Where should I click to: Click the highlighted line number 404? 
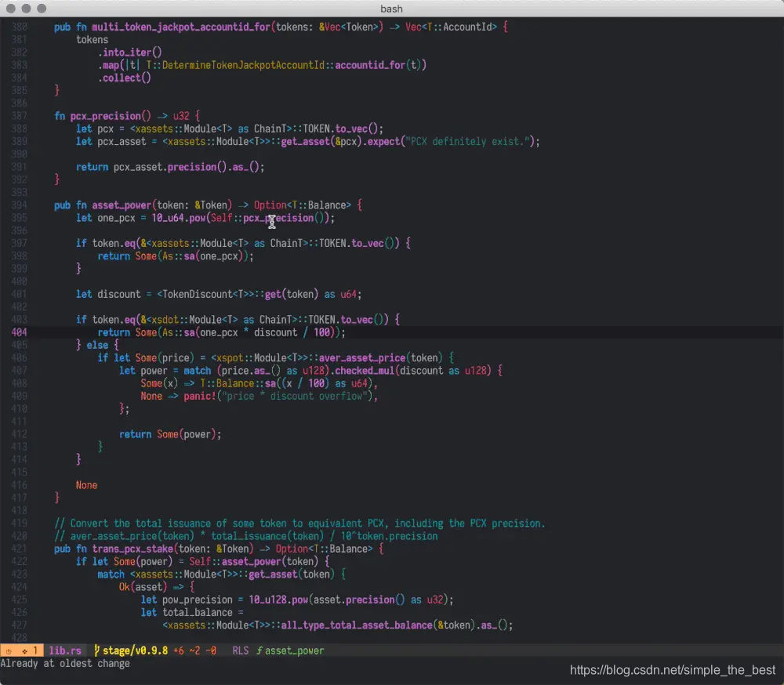coord(19,332)
